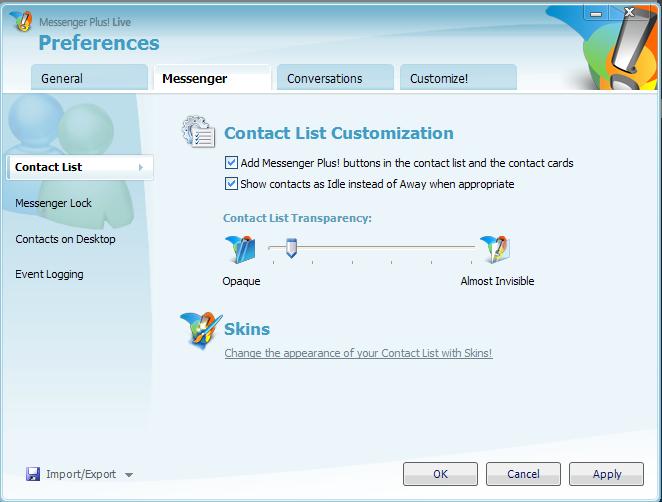The height and width of the screenshot is (502, 662).
Task: Select the Customize! tab
Action: click(457, 78)
